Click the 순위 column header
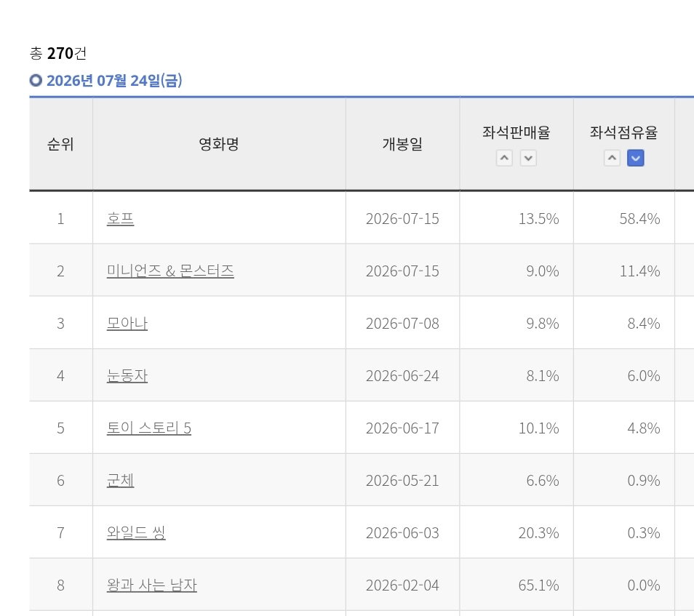The height and width of the screenshot is (616, 694). tap(60, 144)
